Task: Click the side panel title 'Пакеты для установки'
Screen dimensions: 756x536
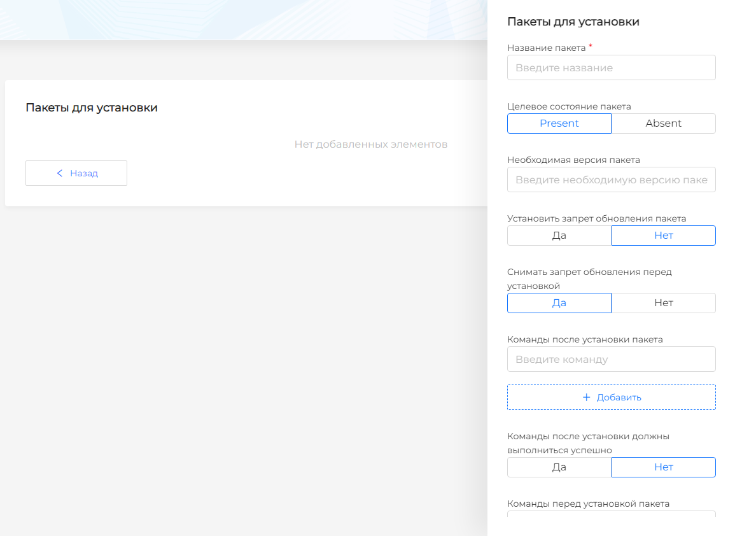Action: (573, 22)
